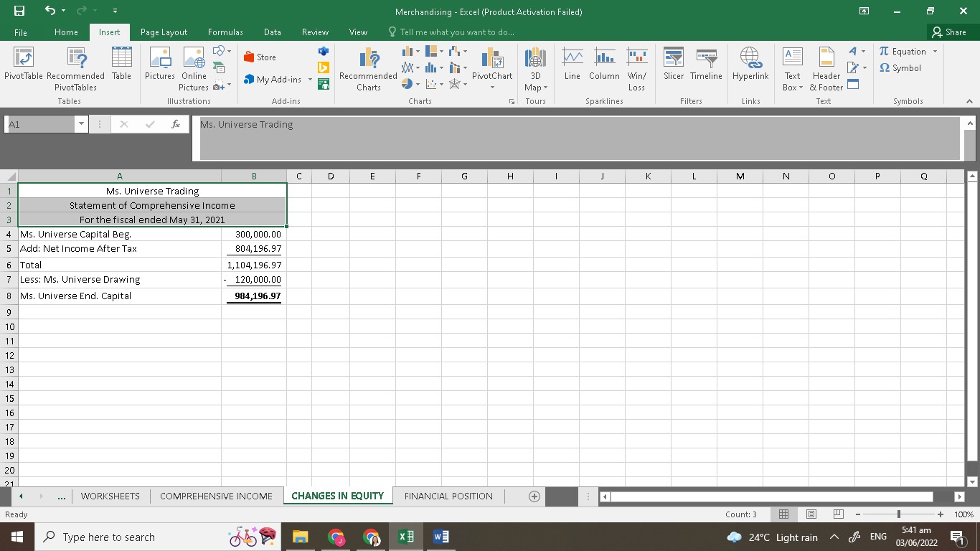Open Excel from the Windows taskbar

tap(406, 537)
